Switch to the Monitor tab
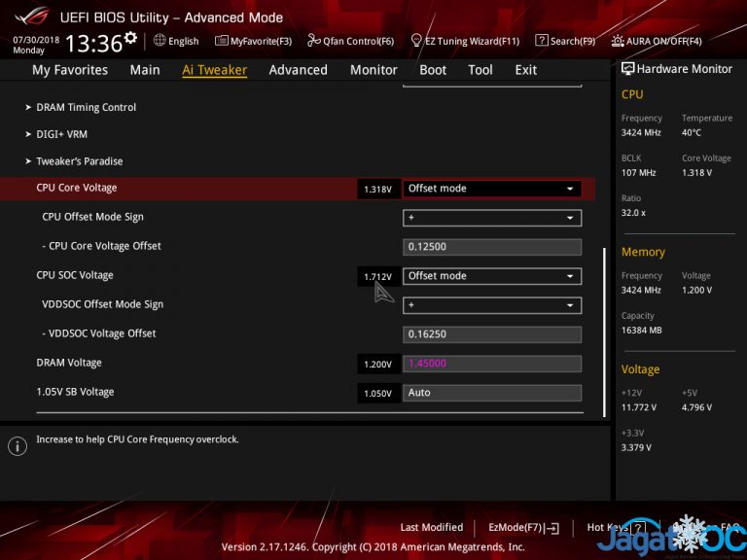 click(x=373, y=70)
